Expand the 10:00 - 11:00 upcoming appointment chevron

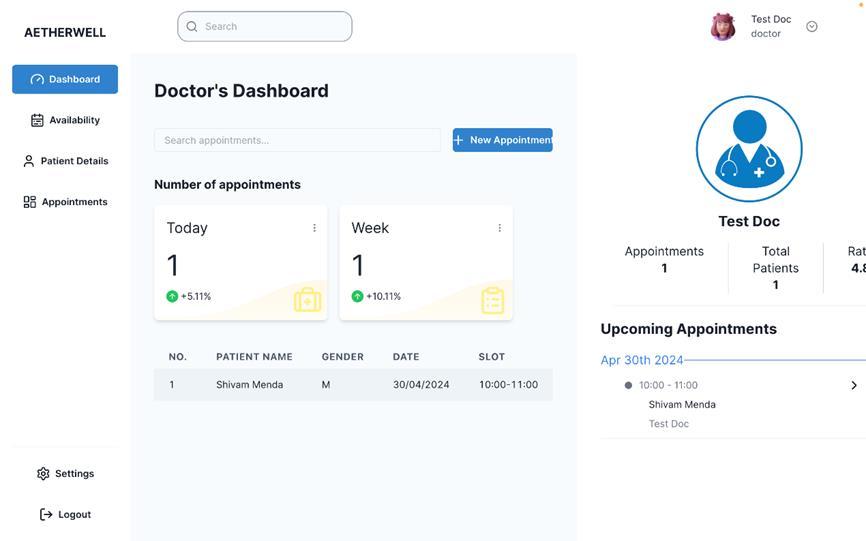coord(854,385)
